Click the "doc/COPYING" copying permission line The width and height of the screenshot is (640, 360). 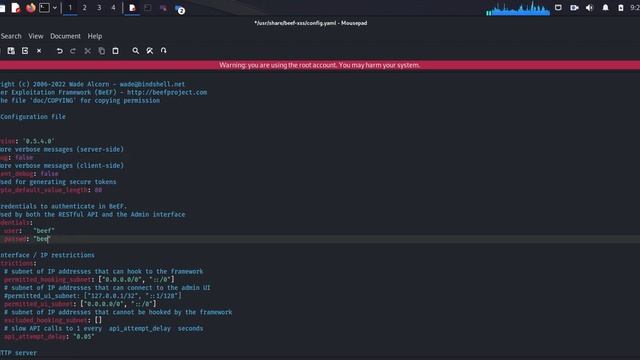[80, 100]
